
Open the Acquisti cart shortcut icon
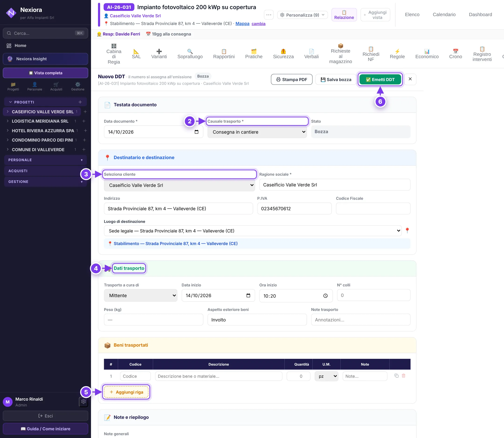click(x=56, y=86)
